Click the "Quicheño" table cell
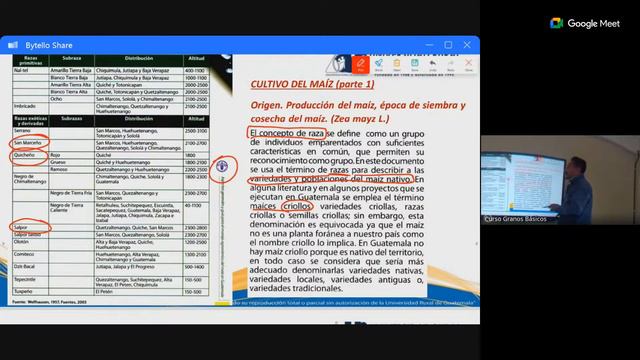 pyautogui.click(x=31, y=155)
